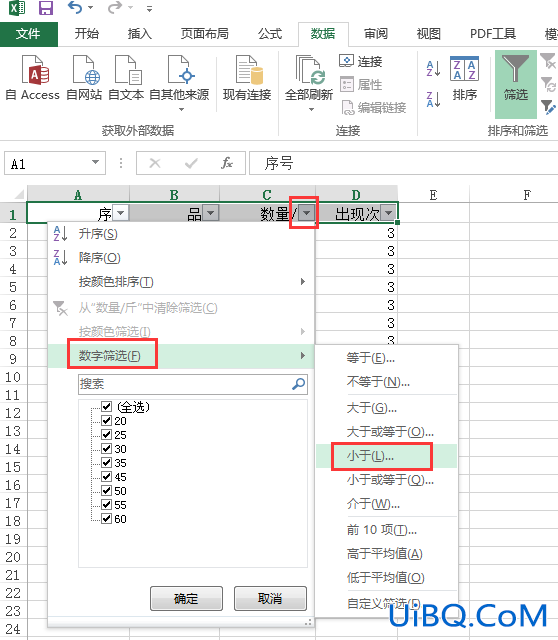Switch to the 页面布局 tab
The image size is (558, 640).
(205, 34)
